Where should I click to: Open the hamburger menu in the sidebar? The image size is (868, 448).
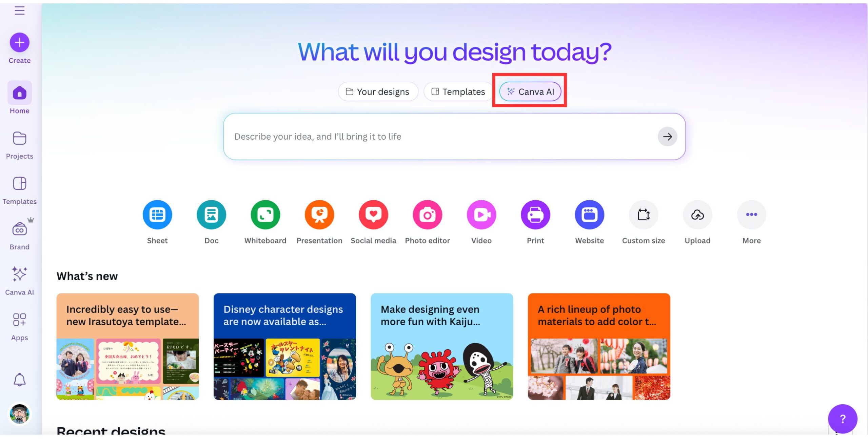pyautogui.click(x=19, y=11)
